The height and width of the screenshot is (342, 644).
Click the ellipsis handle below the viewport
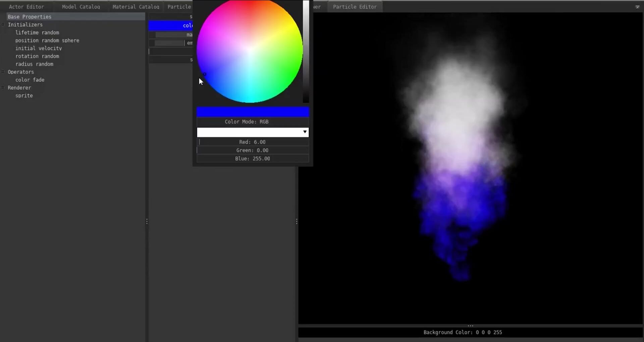click(x=470, y=326)
